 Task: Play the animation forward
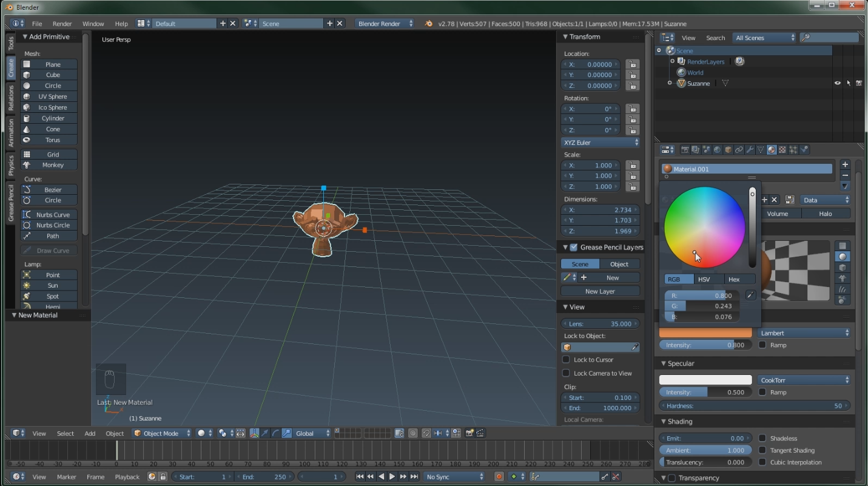pos(392,477)
